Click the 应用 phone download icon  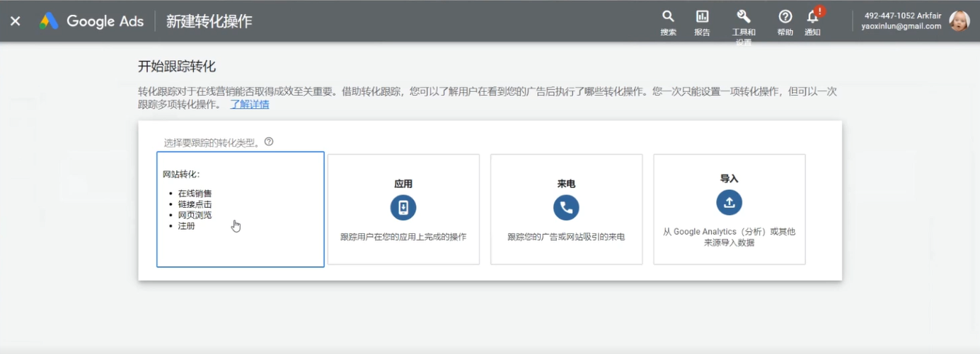point(403,208)
